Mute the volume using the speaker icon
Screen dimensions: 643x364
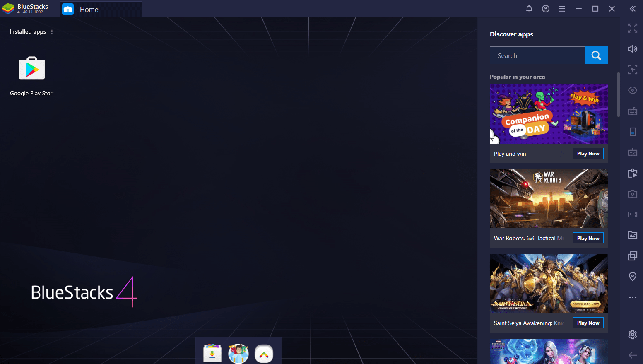tap(632, 49)
